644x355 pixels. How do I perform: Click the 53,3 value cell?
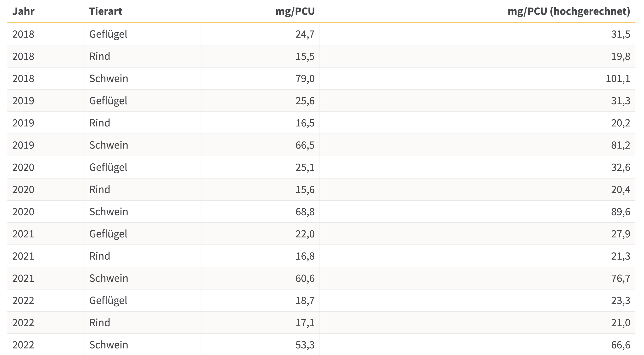click(x=305, y=345)
